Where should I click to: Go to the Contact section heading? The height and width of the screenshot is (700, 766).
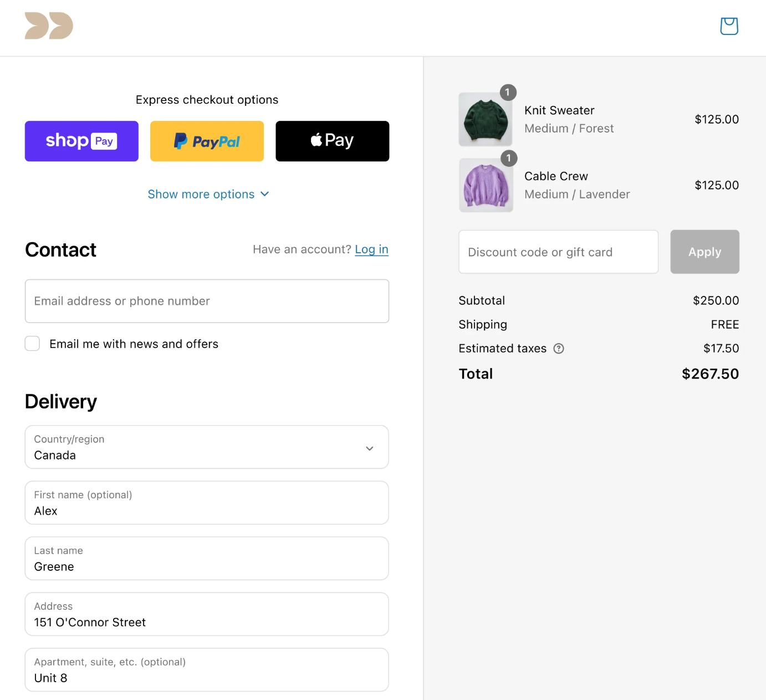point(60,250)
